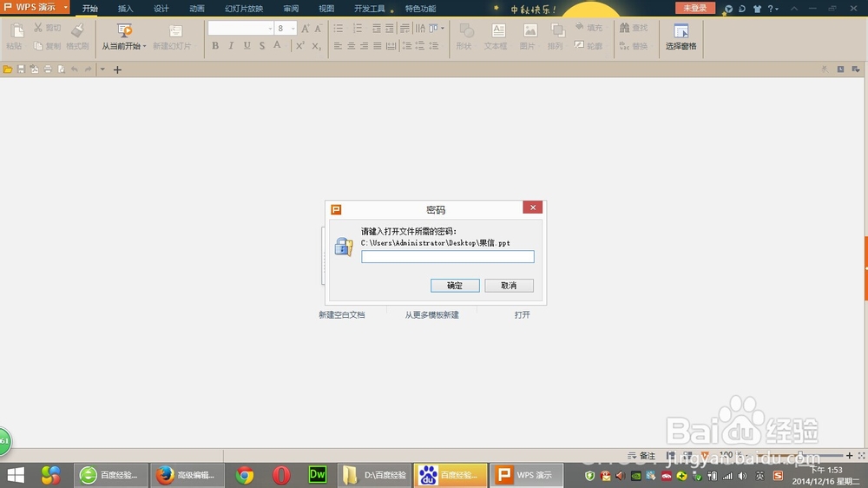Click the 确定 button
This screenshot has height=488, width=868.
[x=455, y=286]
